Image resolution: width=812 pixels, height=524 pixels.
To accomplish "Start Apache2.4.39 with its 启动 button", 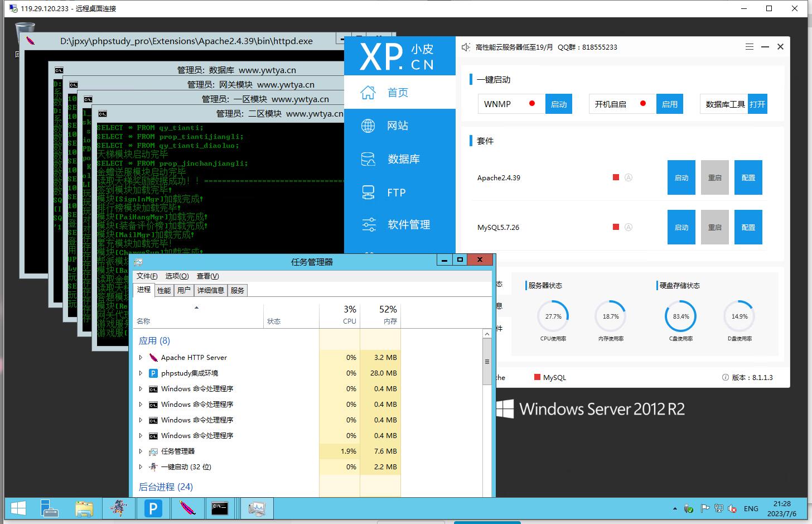I will [x=681, y=177].
